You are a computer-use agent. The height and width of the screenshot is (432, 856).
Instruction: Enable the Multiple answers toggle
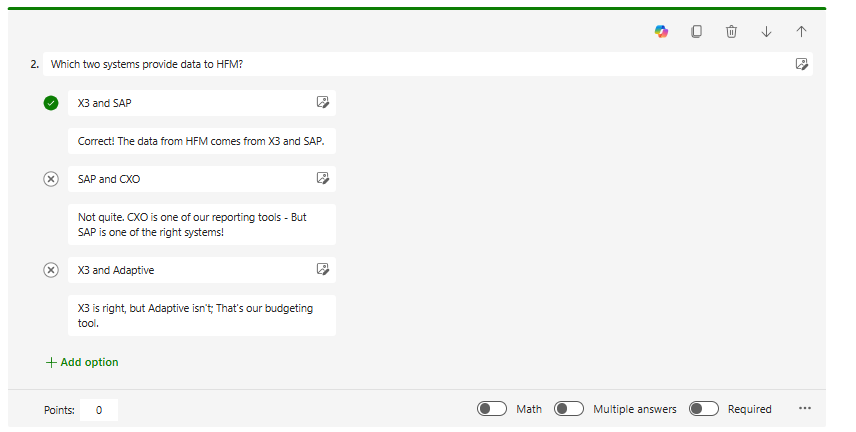point(569,409)
